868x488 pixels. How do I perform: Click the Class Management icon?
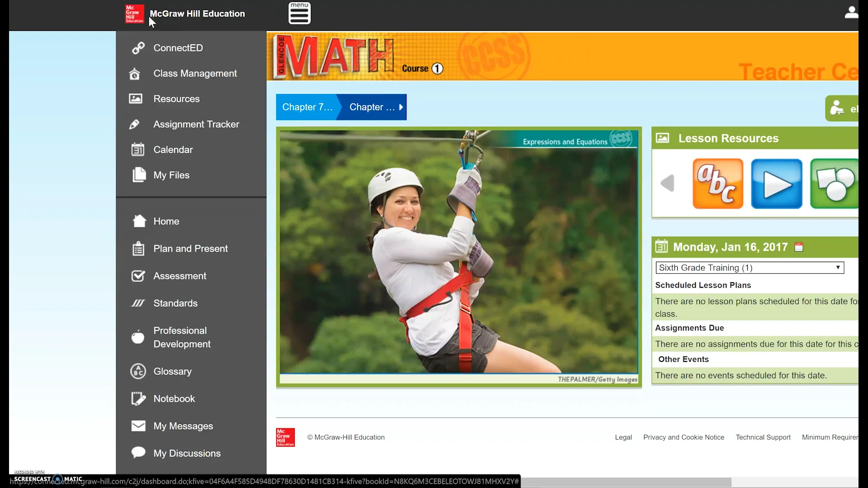click(135, 73)
